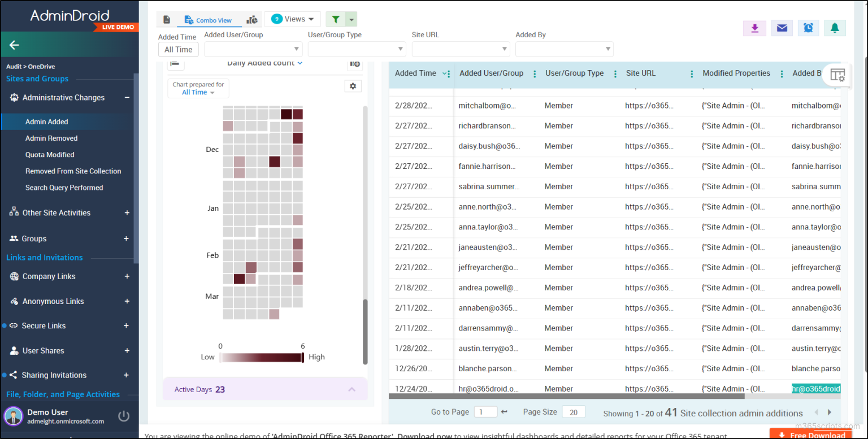The width and height of the screenshot is (868, 439).
Task: Open chart settings via the gear icon
Action: click(x=353, y=86)
